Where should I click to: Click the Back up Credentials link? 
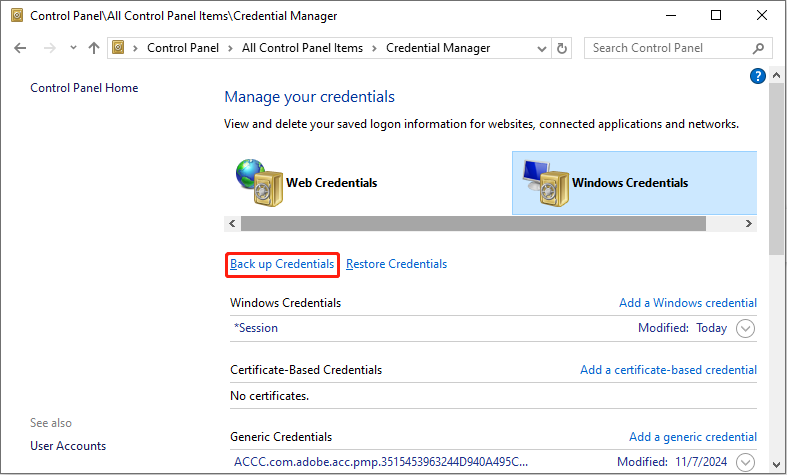click(x=282, y=264)
